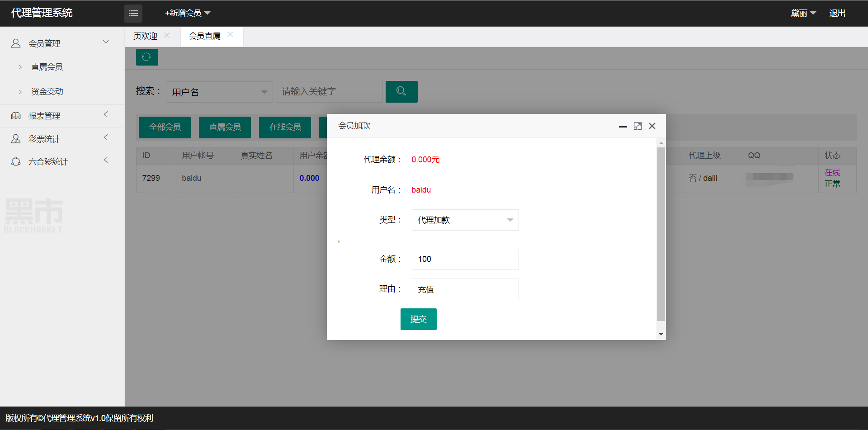The image size is (868, 430).
Task: Click the 退出 logout link
Action: click(x=837, y=13)
